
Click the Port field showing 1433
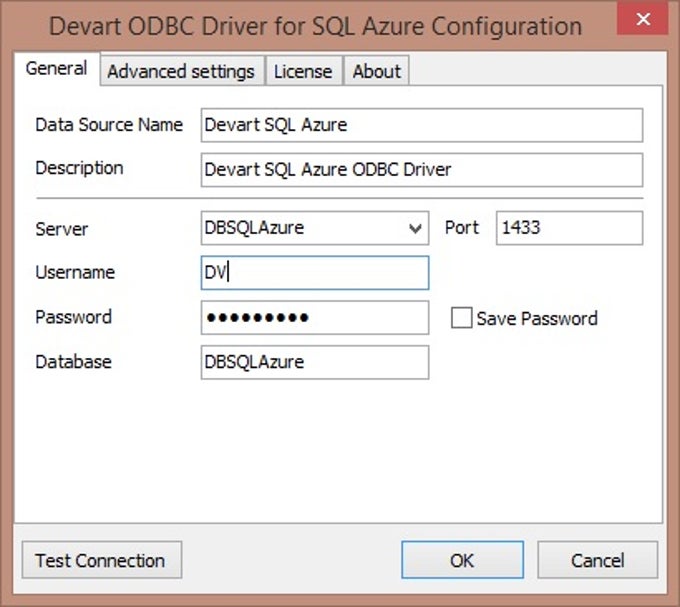click(x=569, y=228)
